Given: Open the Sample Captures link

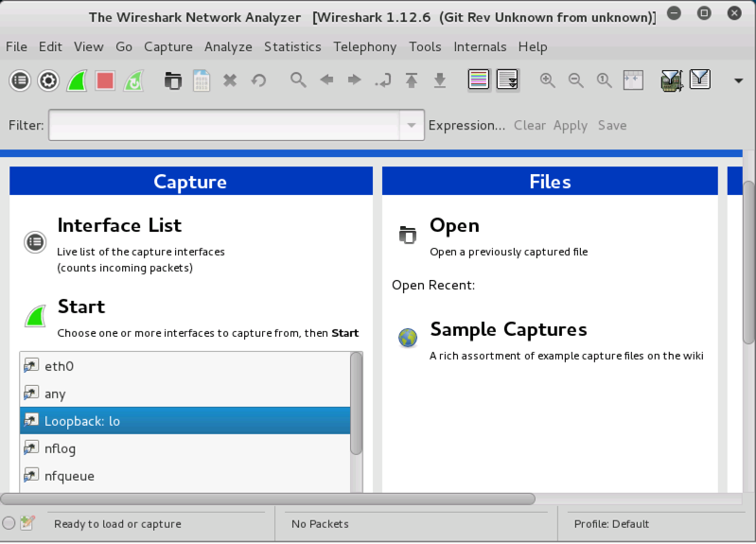Looking at the screenshot, I should coord(508,329).
